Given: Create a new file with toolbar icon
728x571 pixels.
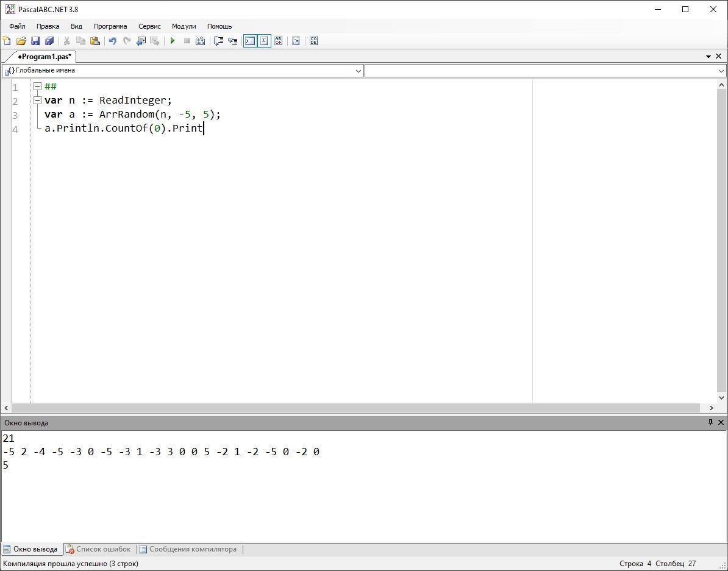Looking at the screenshot, I should 7,41.
